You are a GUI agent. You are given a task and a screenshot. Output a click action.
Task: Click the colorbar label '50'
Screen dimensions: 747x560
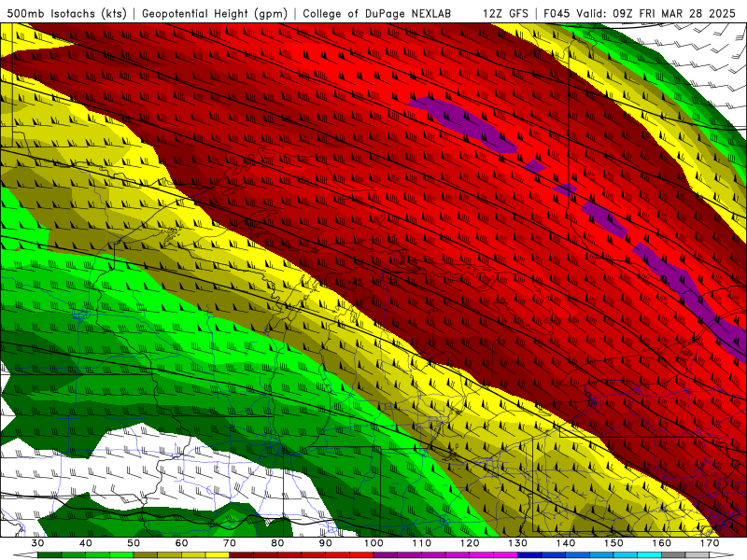(x=134, y=543)
